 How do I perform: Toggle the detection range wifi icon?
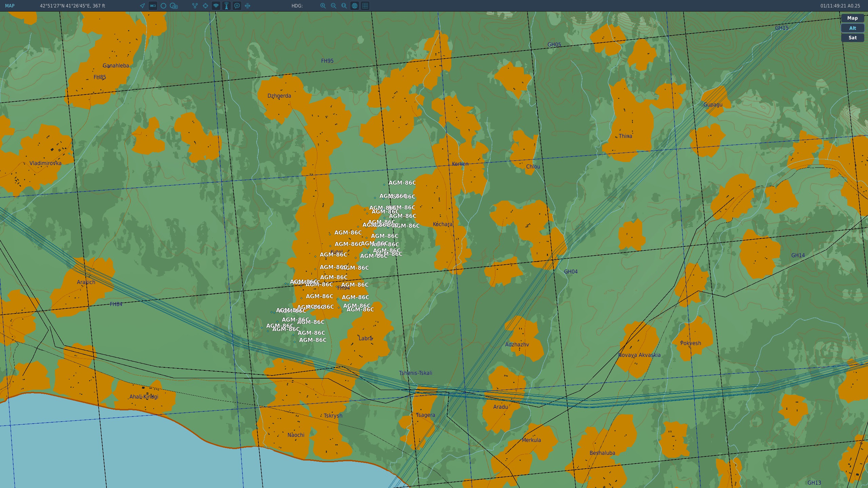216,6
